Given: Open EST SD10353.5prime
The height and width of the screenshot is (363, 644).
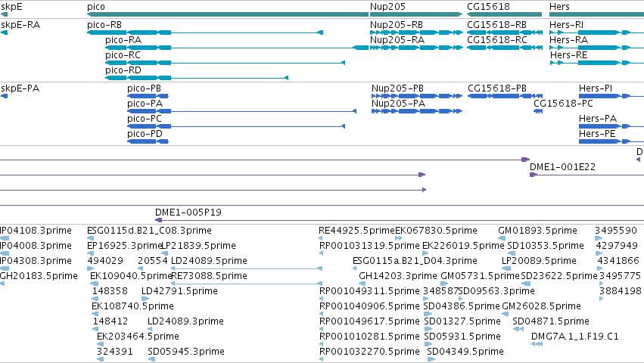Looking at the screenshot, I should point(546,246).
